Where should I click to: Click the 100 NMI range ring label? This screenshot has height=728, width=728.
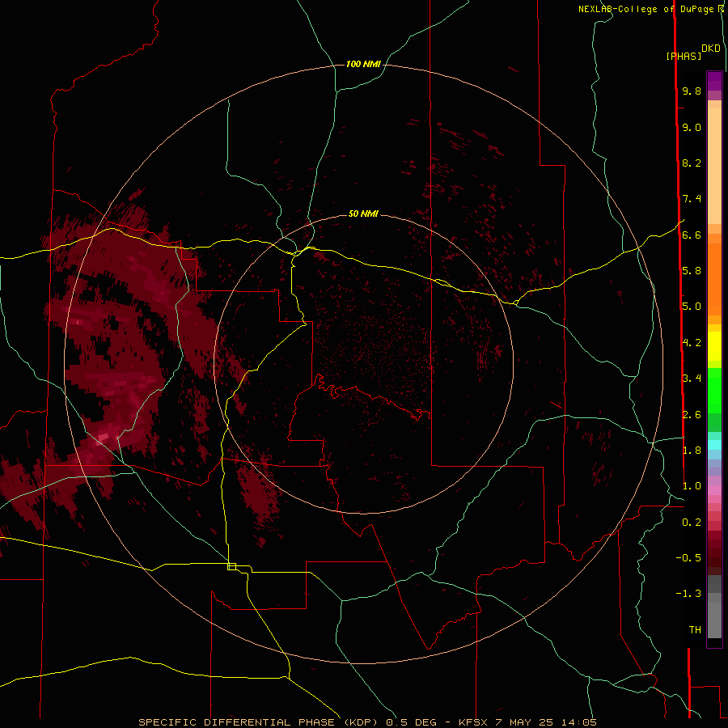[363, 64]
